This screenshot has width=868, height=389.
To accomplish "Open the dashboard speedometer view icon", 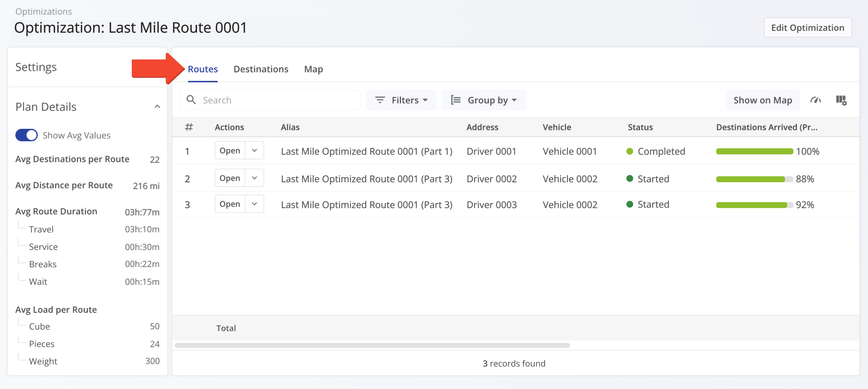I will coord(816,100).
